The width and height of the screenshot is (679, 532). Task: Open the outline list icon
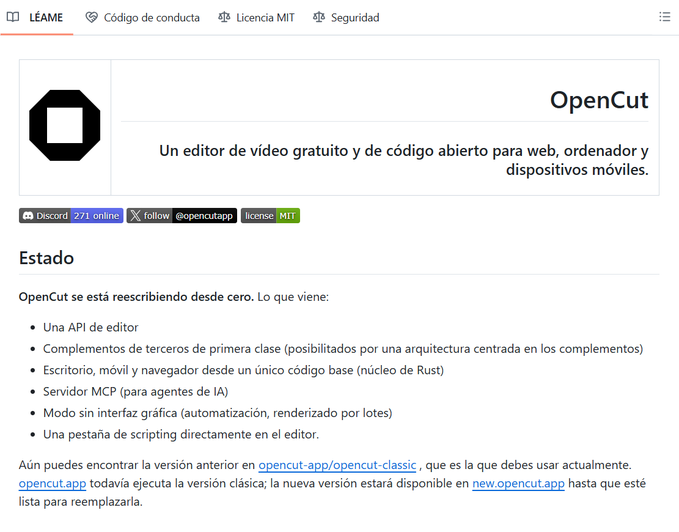pos(665,17)
